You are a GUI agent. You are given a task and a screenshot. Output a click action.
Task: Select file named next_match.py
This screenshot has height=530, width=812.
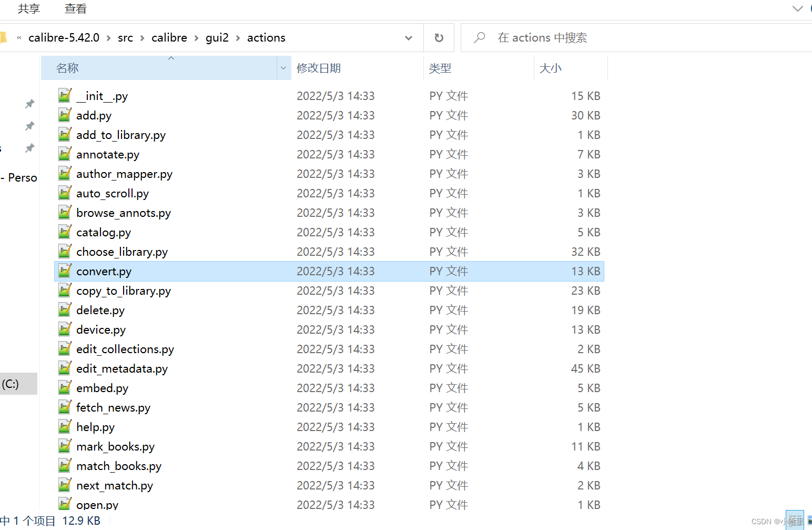(115, 485)
